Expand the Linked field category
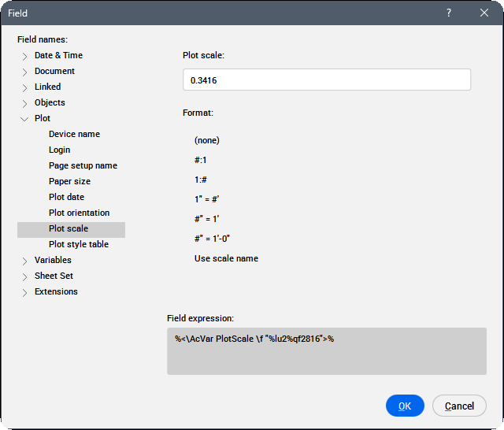The image size is (504, 430). coord(25,87)
